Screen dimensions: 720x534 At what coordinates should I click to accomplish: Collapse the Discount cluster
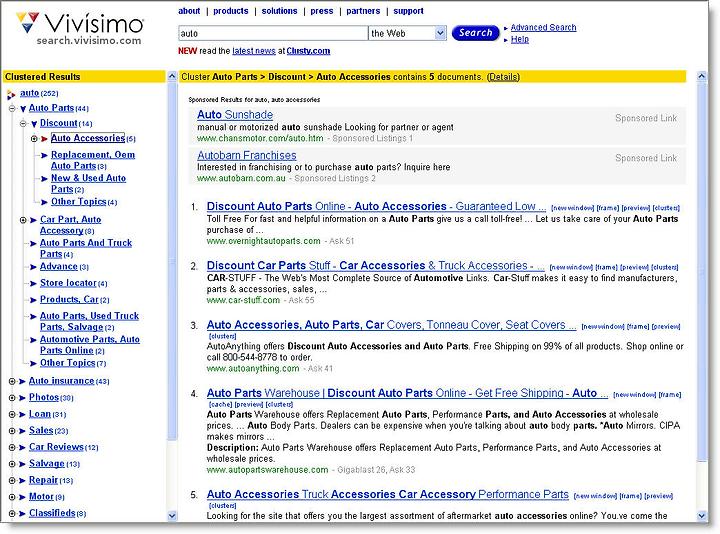click(x=23, y=124)
